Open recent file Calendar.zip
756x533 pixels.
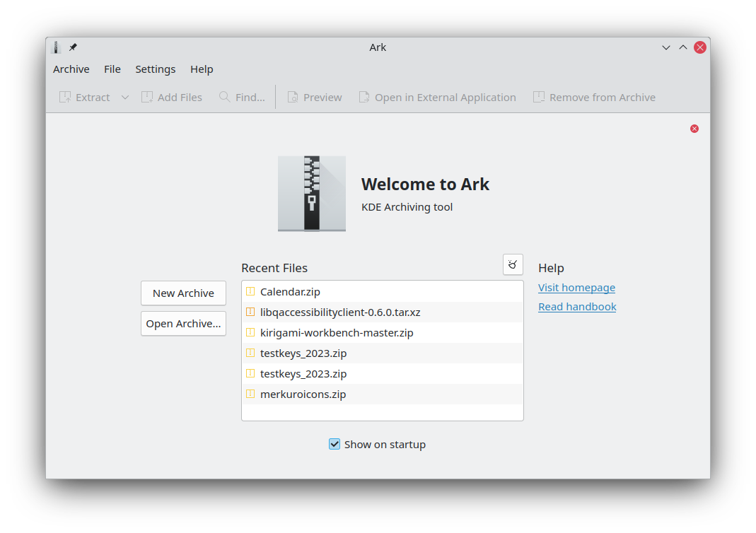[290, 291]
